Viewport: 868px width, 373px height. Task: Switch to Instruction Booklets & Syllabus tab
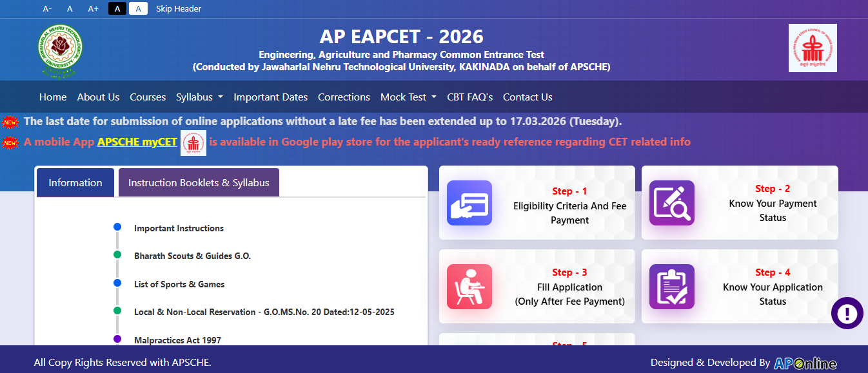coord(199,182)
